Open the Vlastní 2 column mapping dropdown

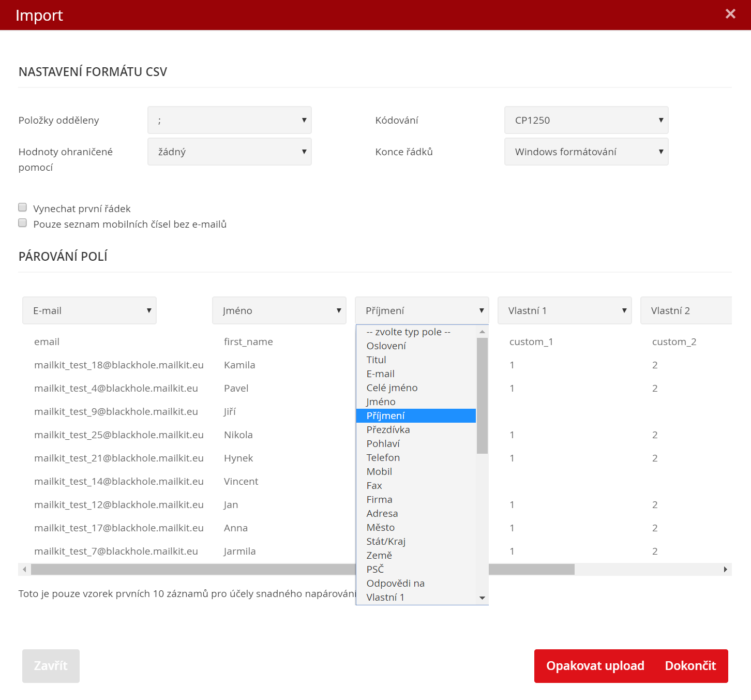point(686,310)
